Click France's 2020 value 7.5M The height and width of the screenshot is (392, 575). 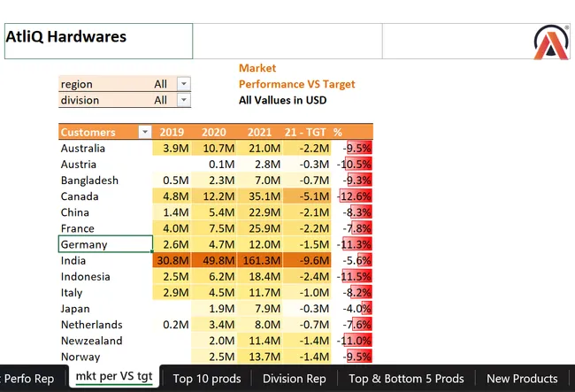(x=214, y=228)
